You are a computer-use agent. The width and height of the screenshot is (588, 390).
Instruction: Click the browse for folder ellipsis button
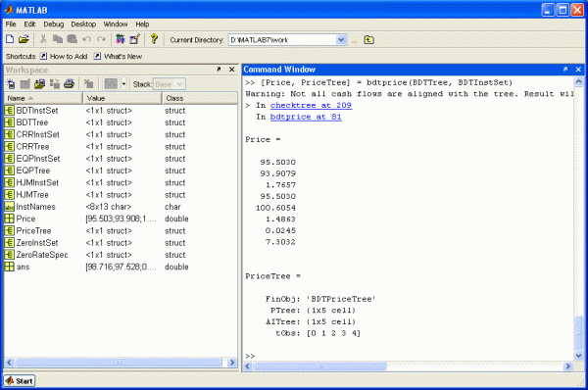tap(354, 40)
